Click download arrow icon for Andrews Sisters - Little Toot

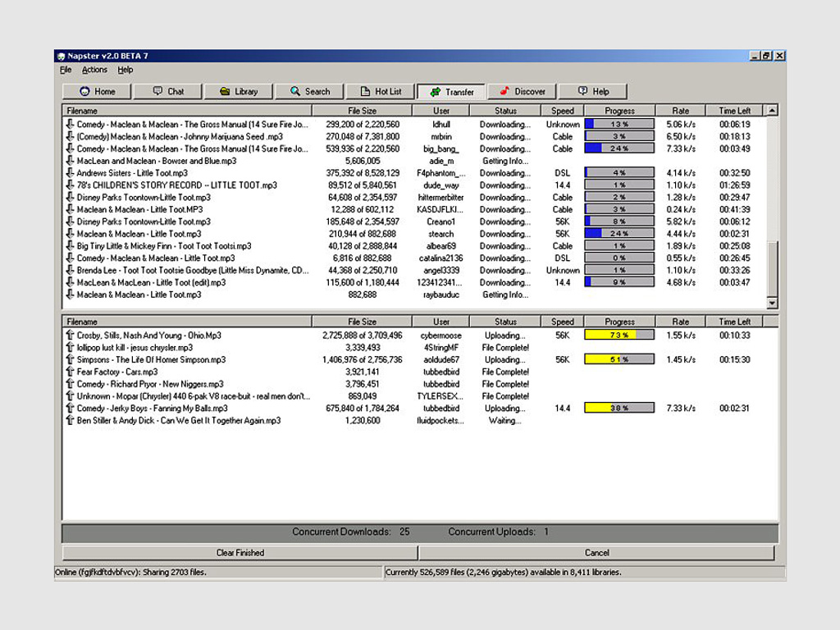point(70,172)
